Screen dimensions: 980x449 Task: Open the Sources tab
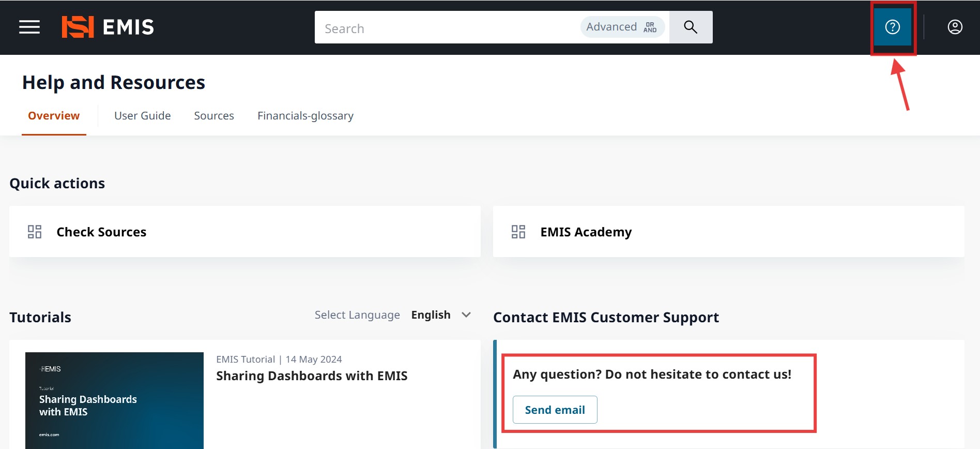[214, 116]
